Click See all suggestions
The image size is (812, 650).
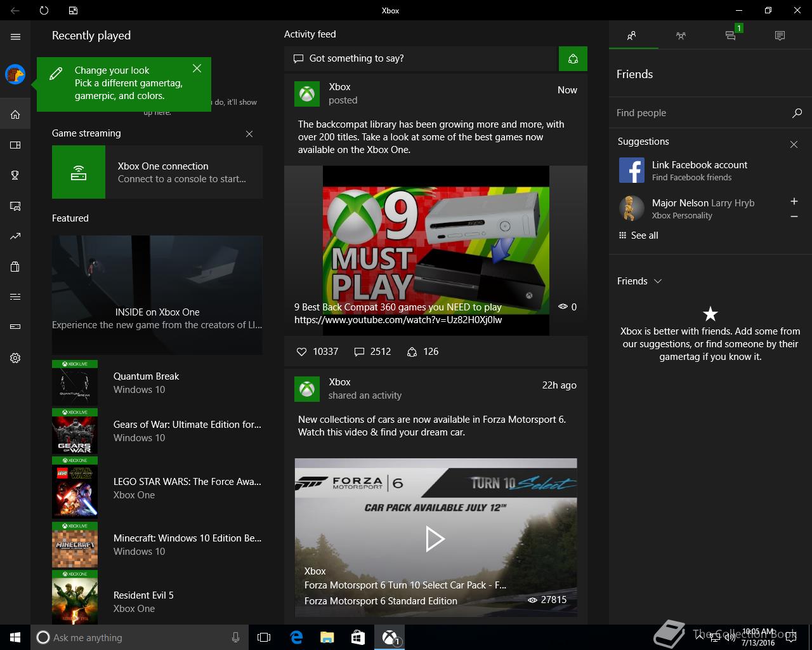tap(638, 235)
